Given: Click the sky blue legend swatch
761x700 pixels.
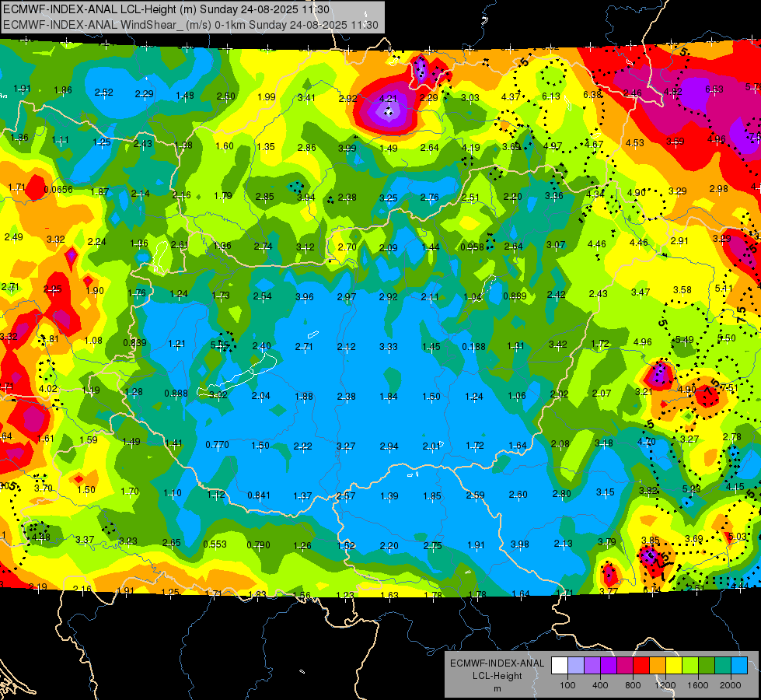Looking at the screenshot, I should 739,666.
